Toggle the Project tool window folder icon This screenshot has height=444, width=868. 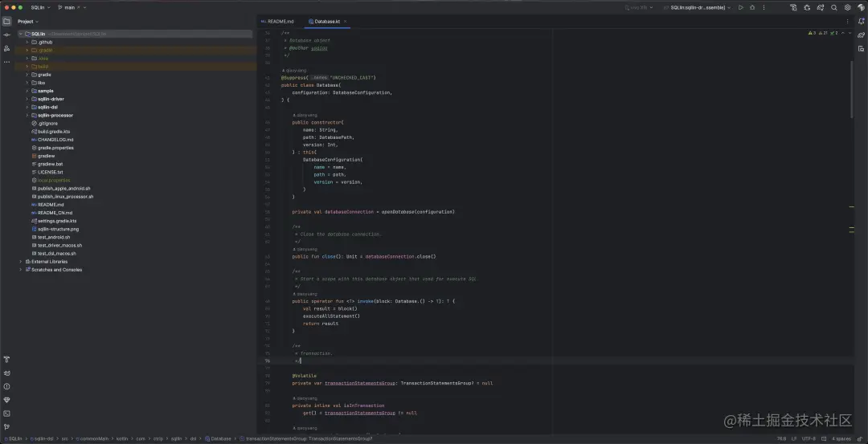[x=6, y=21]
